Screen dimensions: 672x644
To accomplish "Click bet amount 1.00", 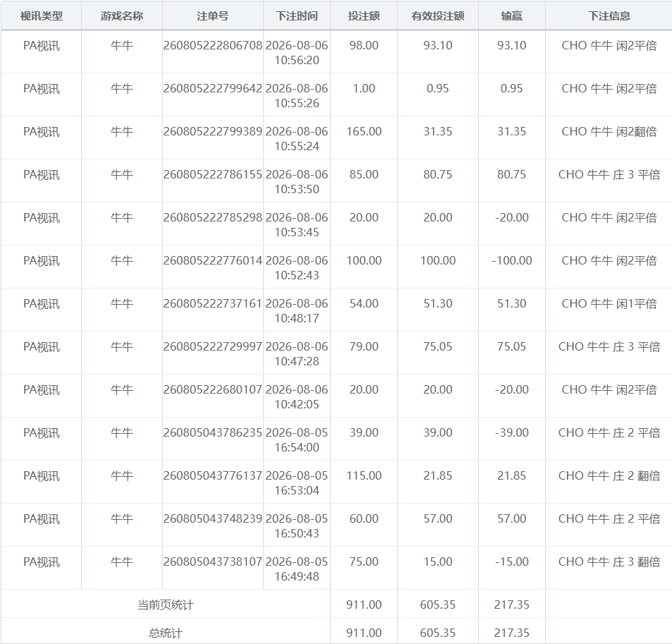I will tap(364, 88).
